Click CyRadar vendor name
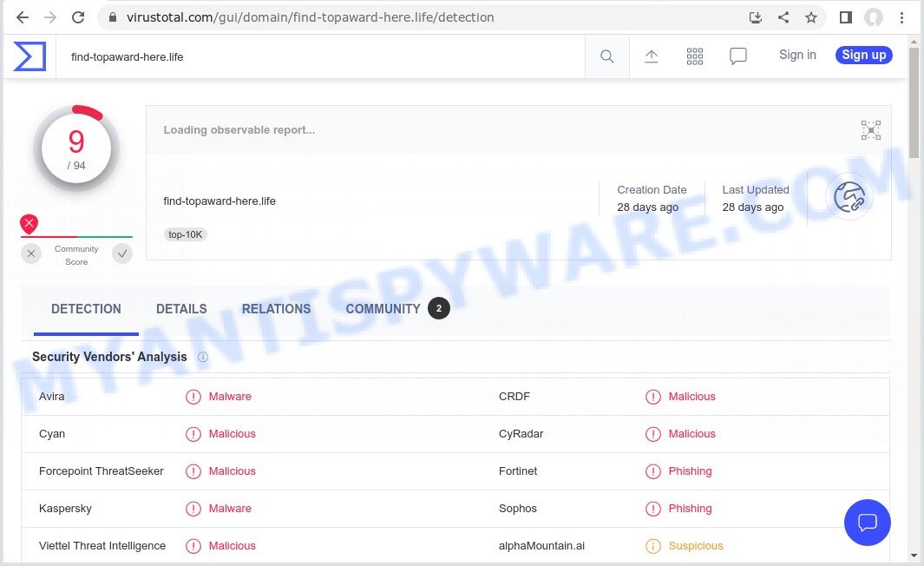The image size is (924, 566). (x=521, y=434)
